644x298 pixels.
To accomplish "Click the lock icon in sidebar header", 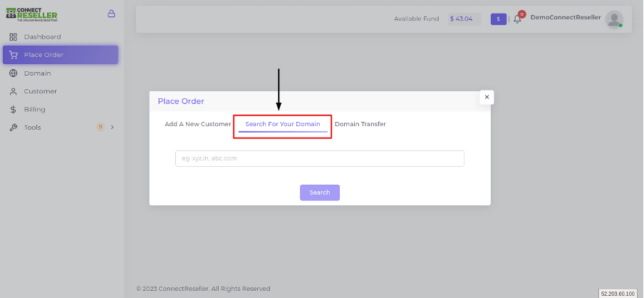I will click(x=111, y=14).
